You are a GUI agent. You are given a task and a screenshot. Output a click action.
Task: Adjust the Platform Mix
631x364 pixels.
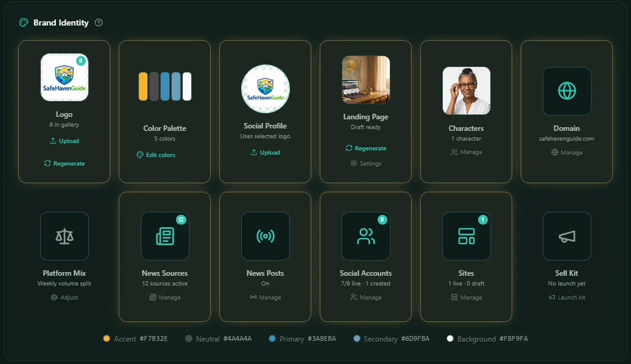coord(64,297)
